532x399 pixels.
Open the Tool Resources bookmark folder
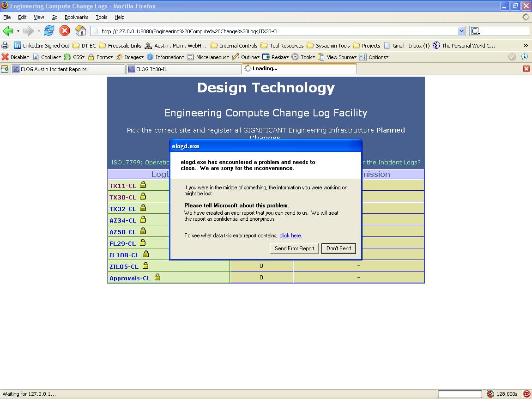[x=282, y=45]
